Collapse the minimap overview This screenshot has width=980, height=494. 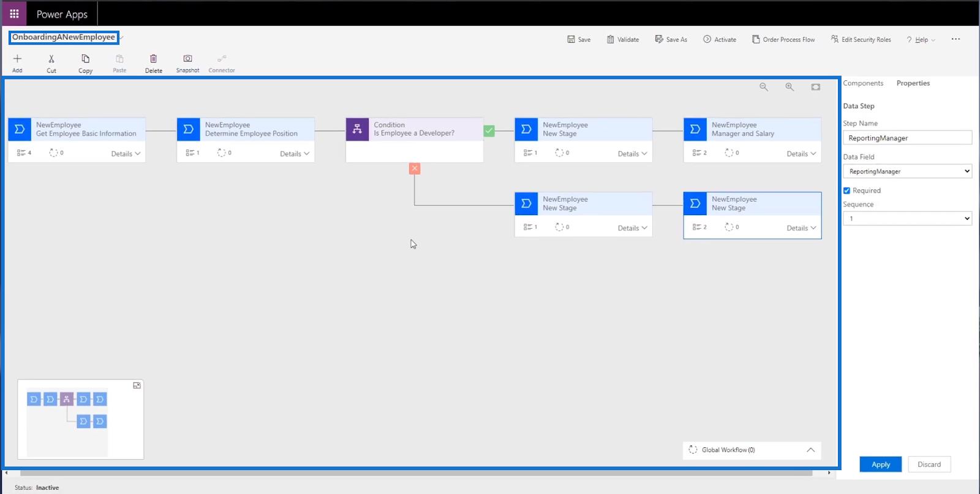137,386
